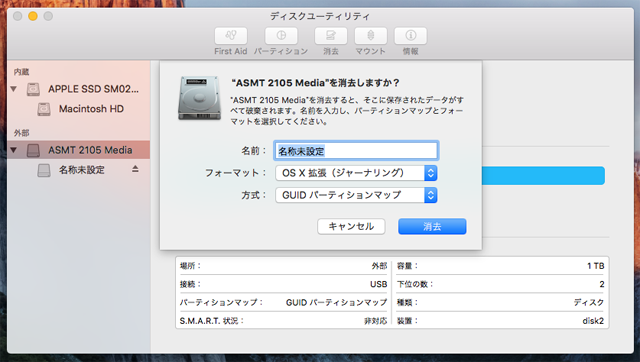This screenshot has width=640, height=362.
Task: Open the フォーマット dropdown
Action: pyautogui.click(x=356, y=173)
